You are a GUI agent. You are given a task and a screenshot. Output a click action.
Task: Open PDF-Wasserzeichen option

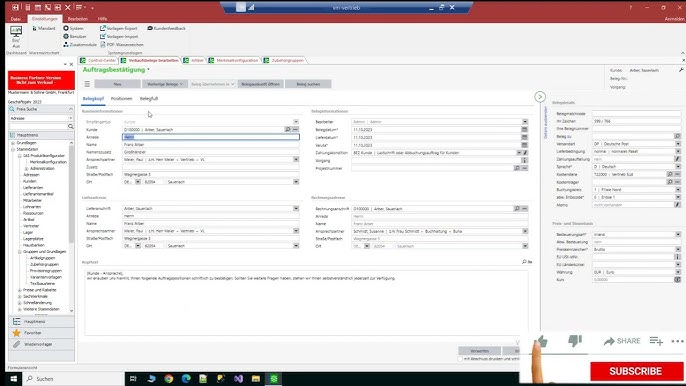pos(122,44)
